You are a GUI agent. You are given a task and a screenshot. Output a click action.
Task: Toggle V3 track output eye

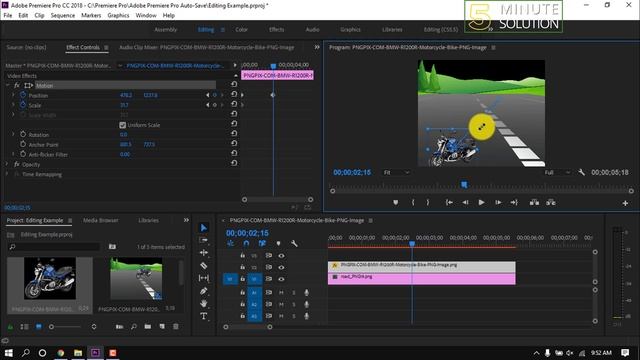(x=281, y=256)
